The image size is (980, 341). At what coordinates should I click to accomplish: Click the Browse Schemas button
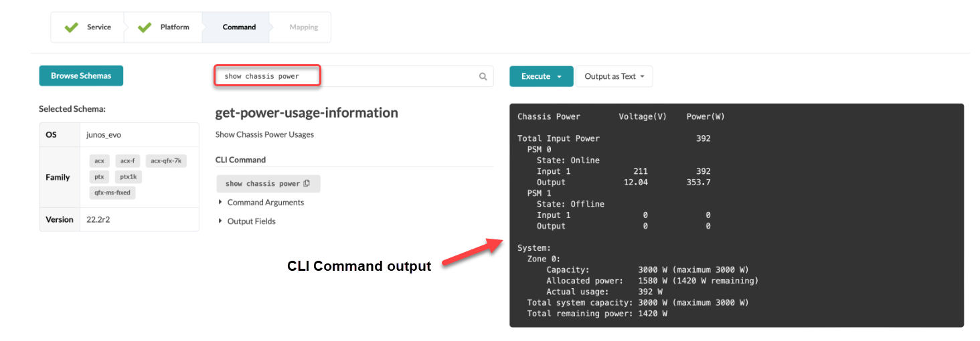[x=81, y=76]
